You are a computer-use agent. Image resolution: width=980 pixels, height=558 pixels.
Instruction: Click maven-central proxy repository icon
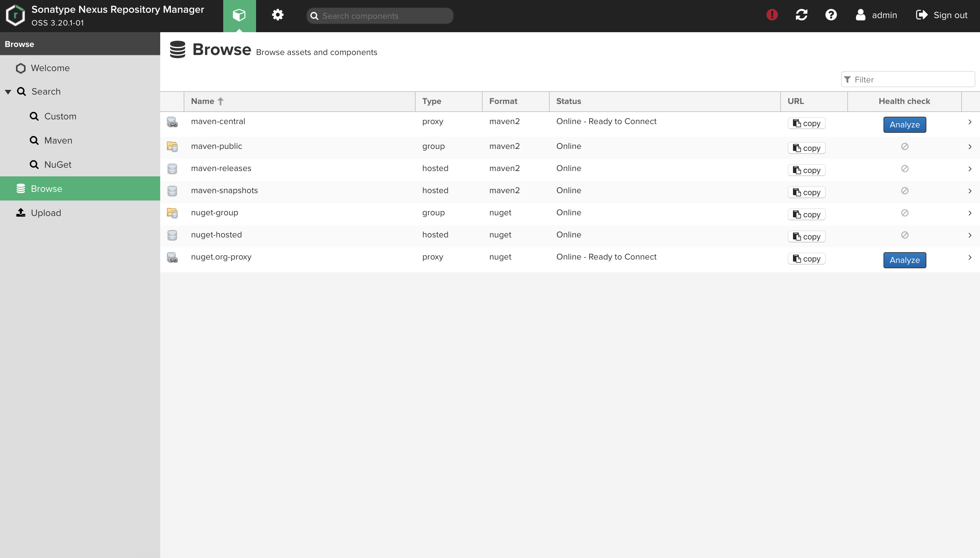point(172,122)
